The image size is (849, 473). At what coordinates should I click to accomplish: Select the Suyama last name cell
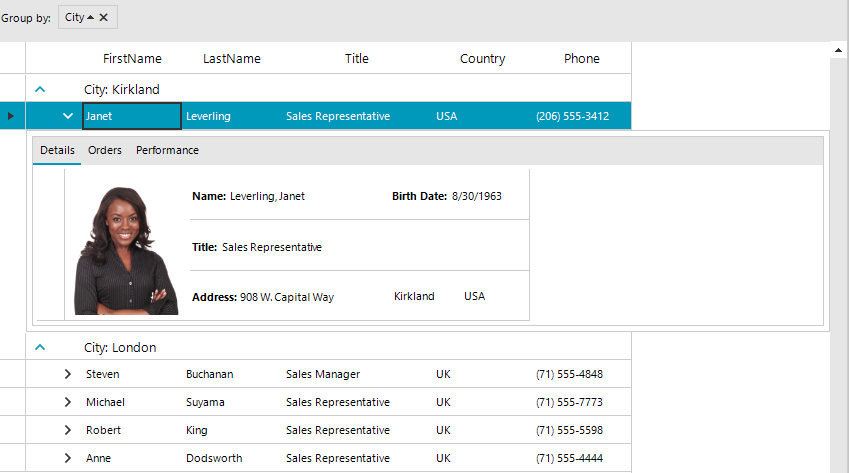click(232, 402)
